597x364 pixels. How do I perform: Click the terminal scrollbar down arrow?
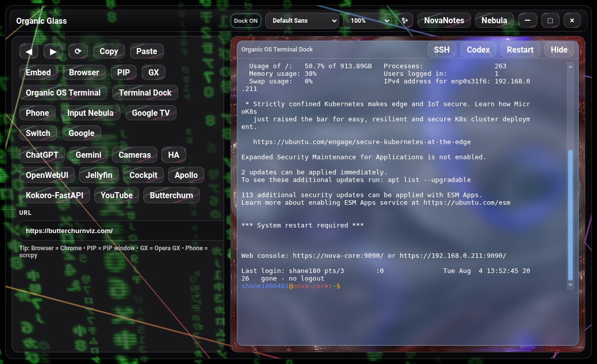[570, 285]
